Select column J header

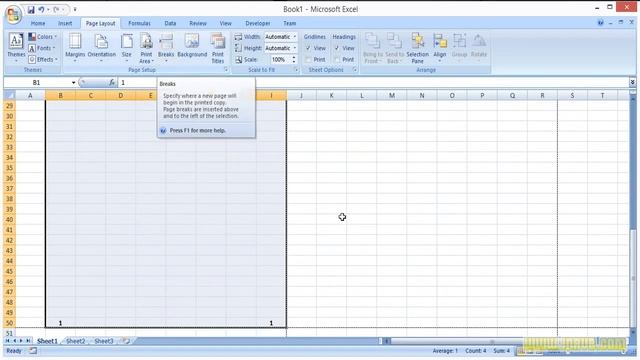click(x=301, y=96)
